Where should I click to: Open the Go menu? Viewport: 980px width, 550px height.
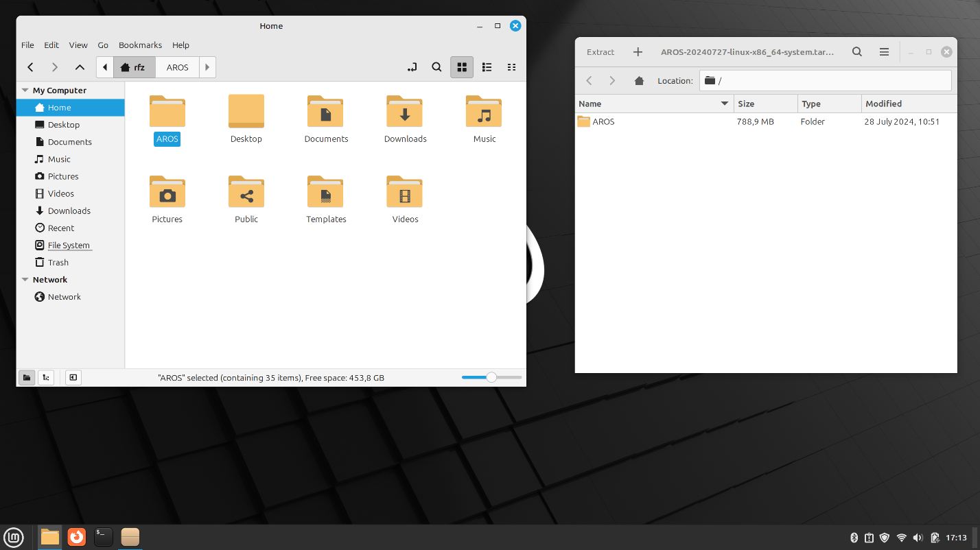click(103, 45)
